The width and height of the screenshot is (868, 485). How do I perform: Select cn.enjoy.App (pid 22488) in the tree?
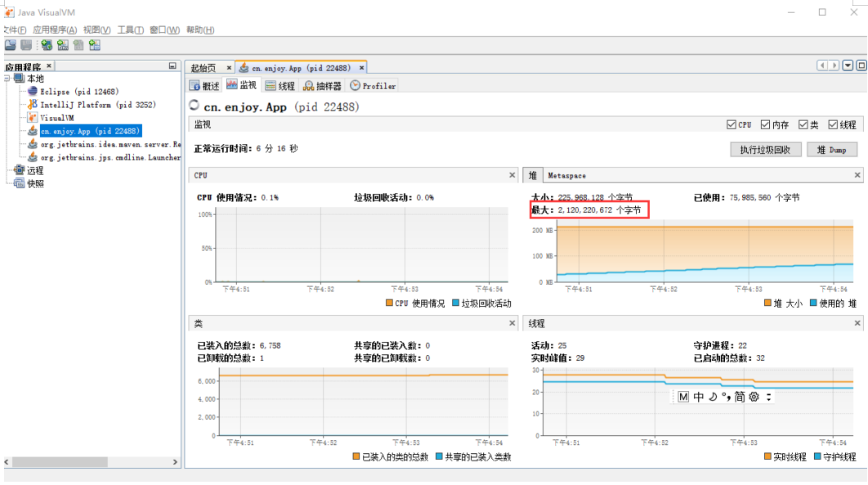90,131
